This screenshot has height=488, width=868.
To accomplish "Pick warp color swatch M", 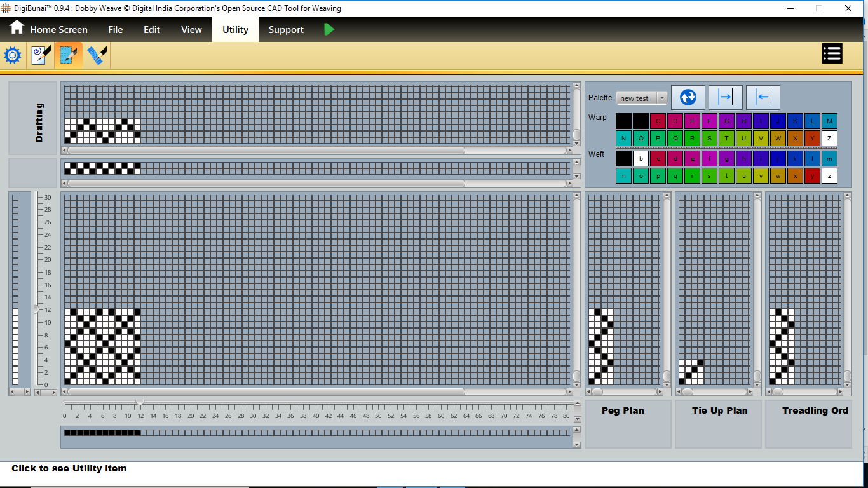I will point(829,121).
